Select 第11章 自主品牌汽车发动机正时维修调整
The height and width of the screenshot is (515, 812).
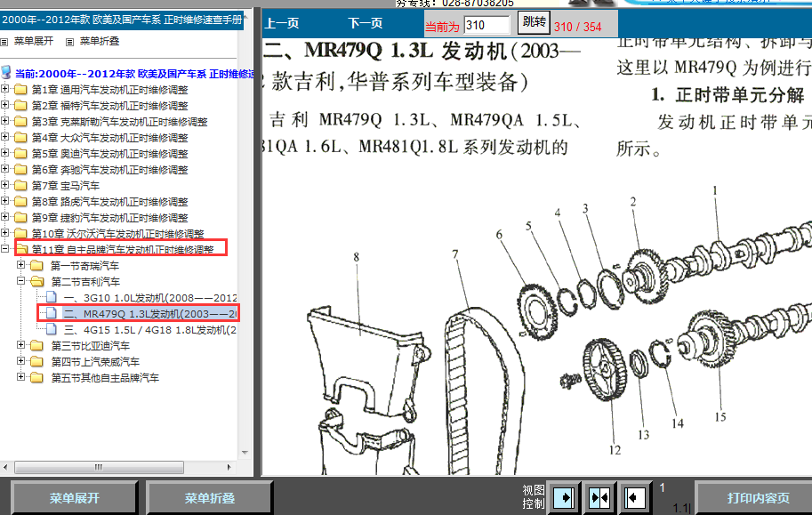click(123, 250)
